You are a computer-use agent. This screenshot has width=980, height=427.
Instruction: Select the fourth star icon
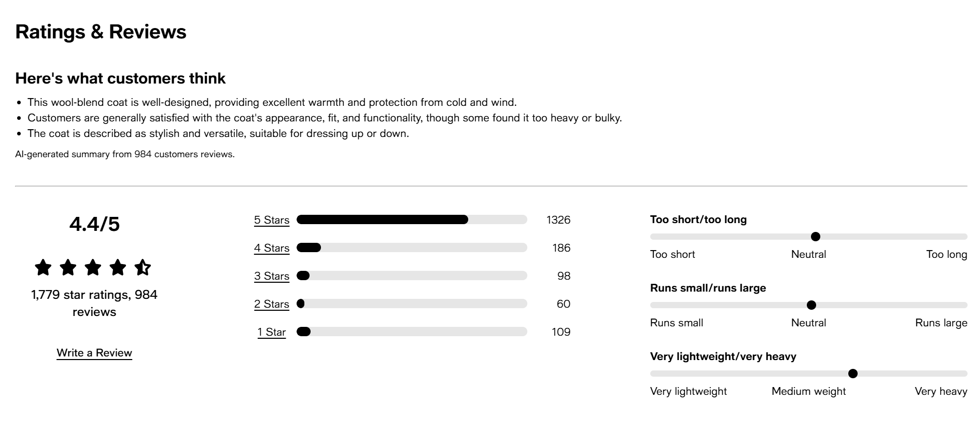(119, 267)
